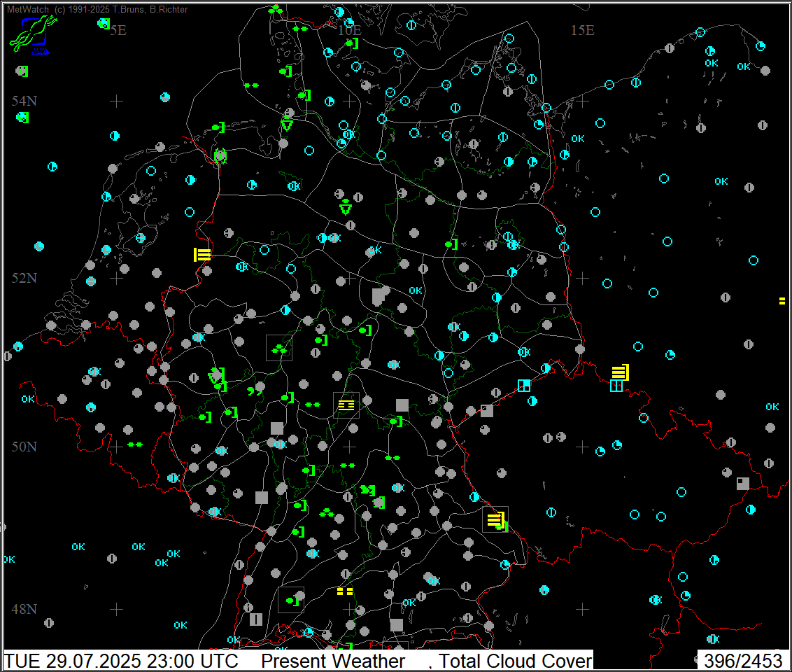Click the 52N latitude label
Screen dimensions: 792x672
(24, 278)
